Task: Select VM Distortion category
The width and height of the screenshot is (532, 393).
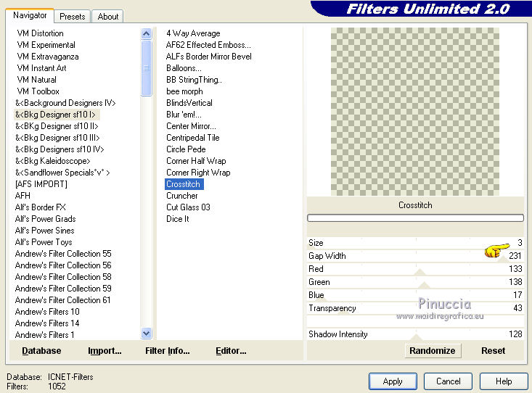Action: tap(40, 33)
